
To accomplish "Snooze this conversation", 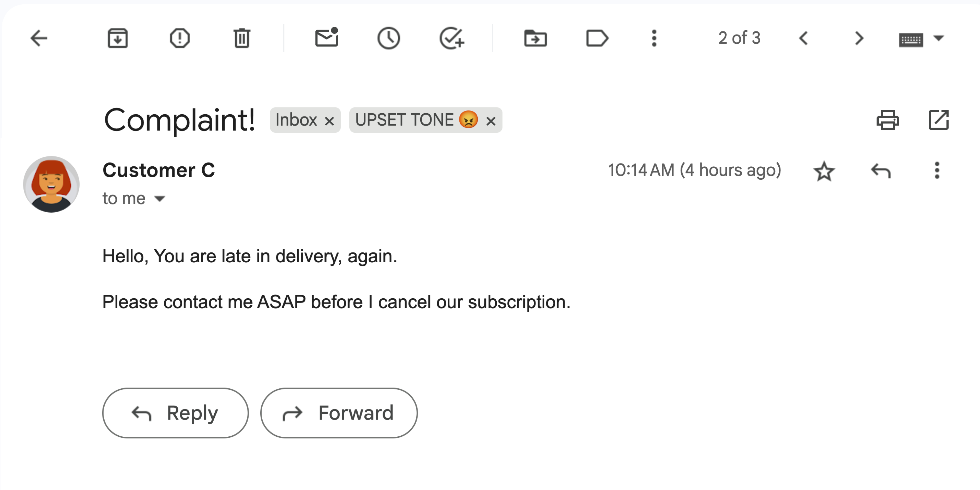I will click(389, 38).
